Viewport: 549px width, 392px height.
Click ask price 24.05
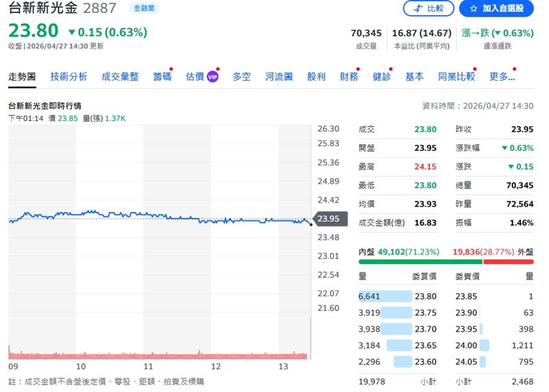point(466,362)
